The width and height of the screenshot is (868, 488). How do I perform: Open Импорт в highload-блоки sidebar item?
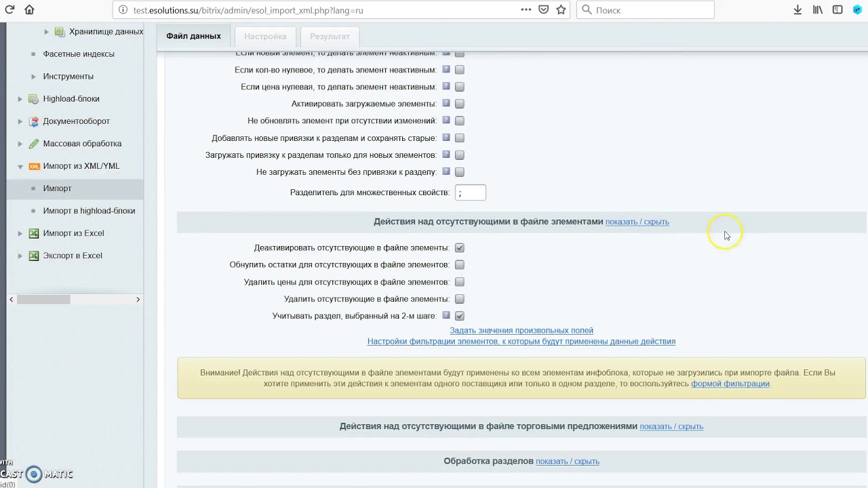click(x=89, y=211)
